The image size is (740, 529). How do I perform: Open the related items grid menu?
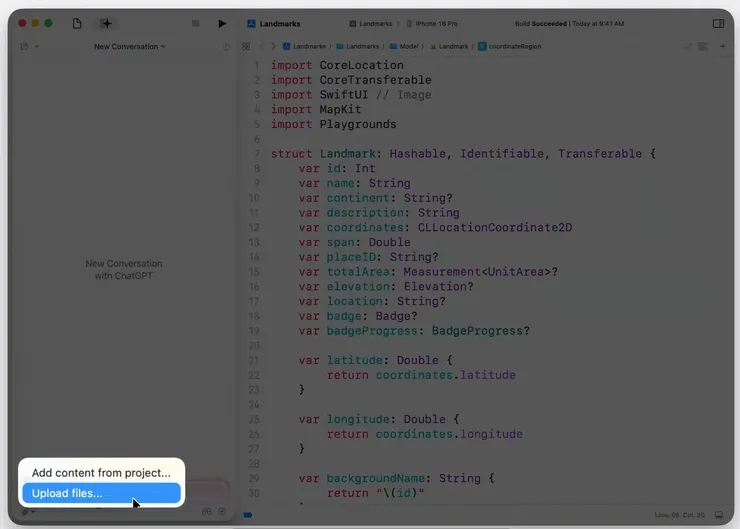tap(246, 46)
